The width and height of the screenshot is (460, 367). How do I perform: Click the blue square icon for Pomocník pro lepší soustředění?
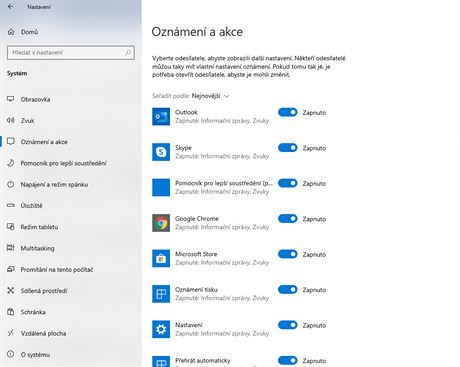(x=161, y=187)
